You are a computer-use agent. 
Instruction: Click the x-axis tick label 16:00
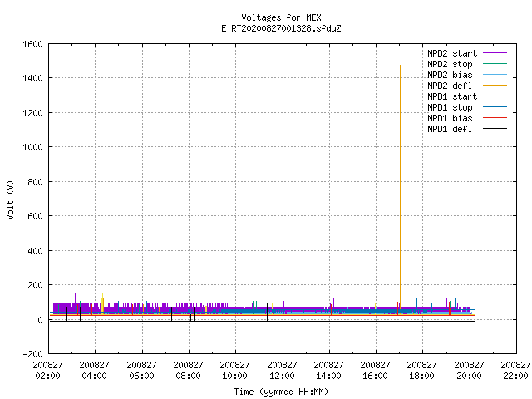(x=375, y=376)
